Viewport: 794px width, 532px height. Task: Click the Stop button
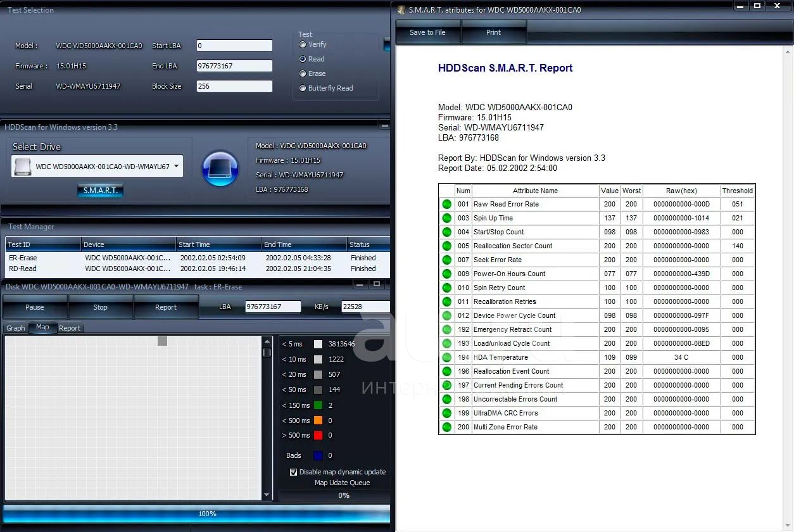100,307
